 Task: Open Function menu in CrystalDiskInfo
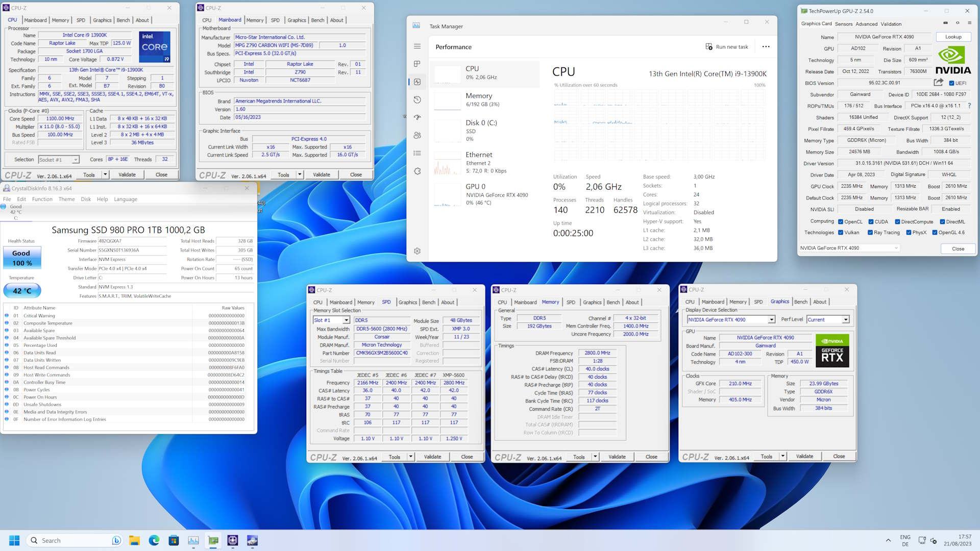pos(42,199)
